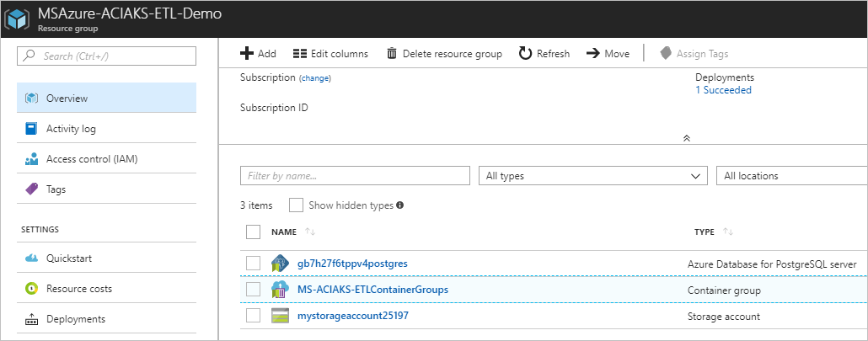This screenshot has width=868, height=341.
Task: Click the 'Storage account' type cell
Action: tap(724, 317)
